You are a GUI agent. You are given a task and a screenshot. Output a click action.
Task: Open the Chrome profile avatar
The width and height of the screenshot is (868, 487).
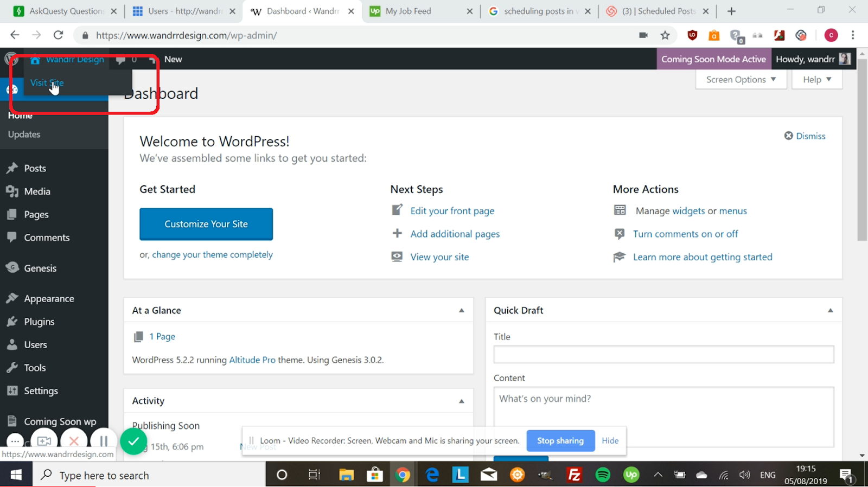831,35
